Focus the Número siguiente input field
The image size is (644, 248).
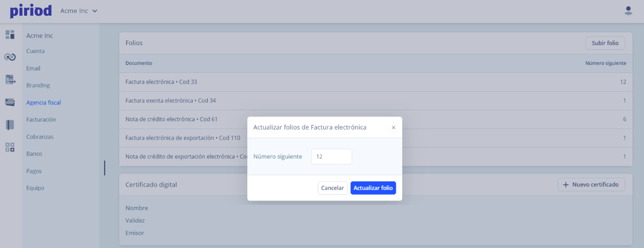click(331, 157)
